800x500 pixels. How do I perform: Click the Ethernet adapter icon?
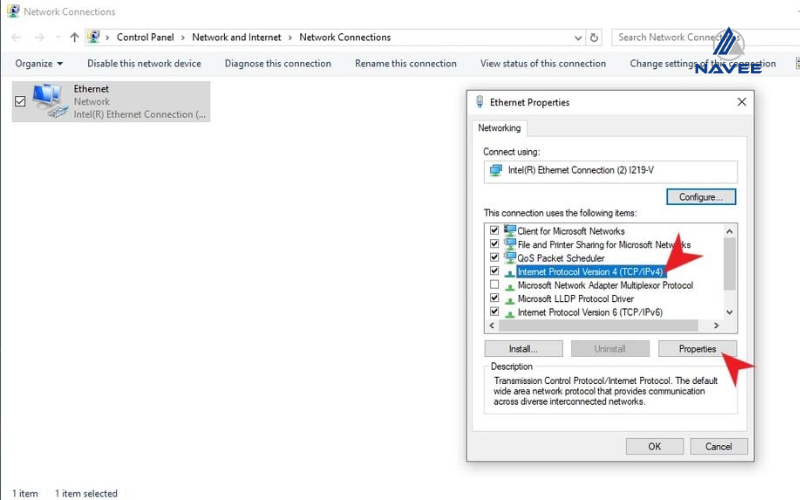[49, 102]
